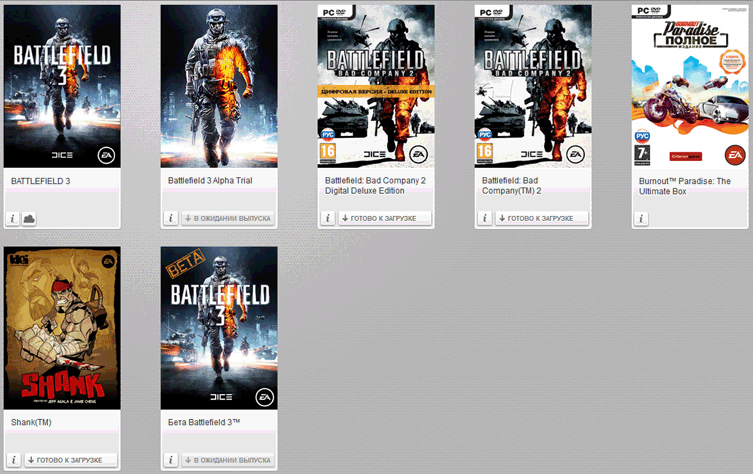Click 'Готово к загрузке' under Battlefield: Bad Company(TM) 2
The image size is (753, 474).
tap(541, 218)
